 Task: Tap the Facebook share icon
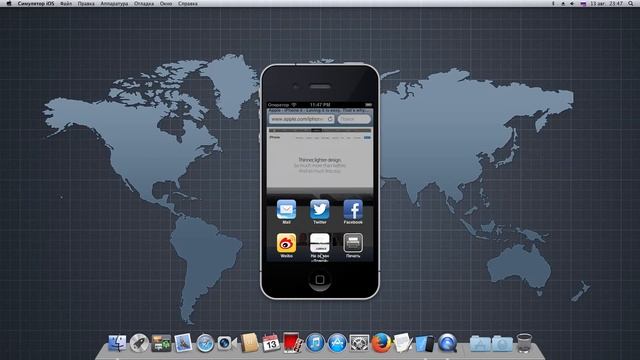[353, 210]
